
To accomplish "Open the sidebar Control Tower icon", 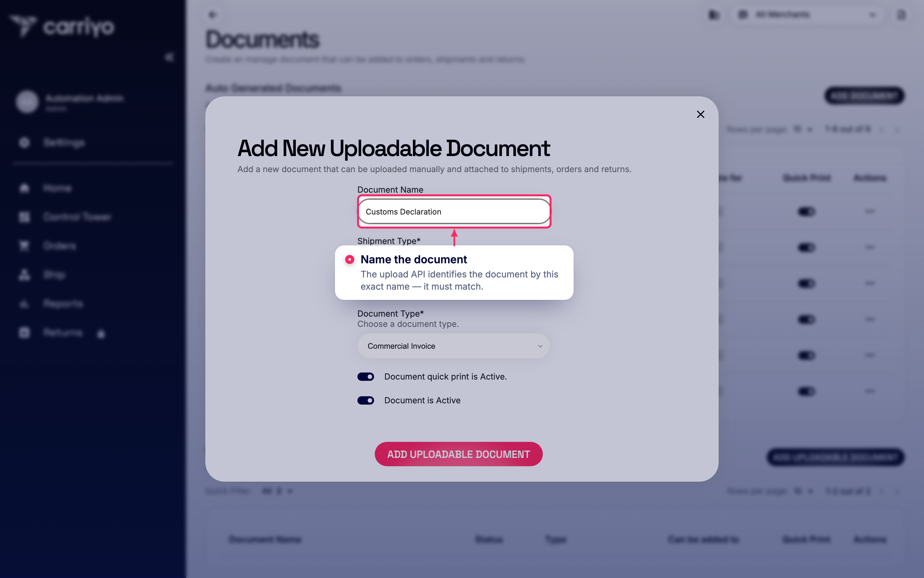I will point(24,217).
